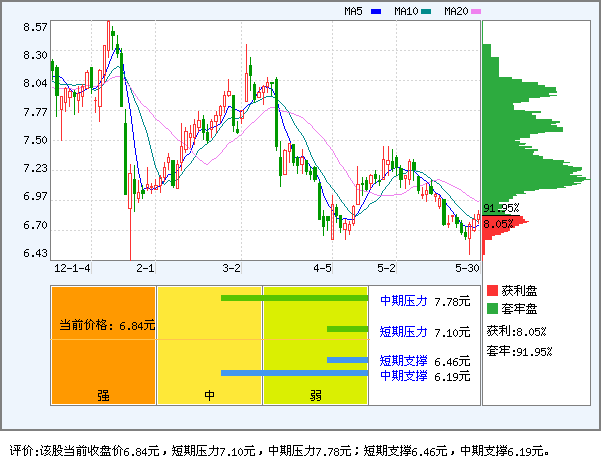The image size is (601, 456).
Task: Click the 获利盘 legend text
Action: point(519,290)
